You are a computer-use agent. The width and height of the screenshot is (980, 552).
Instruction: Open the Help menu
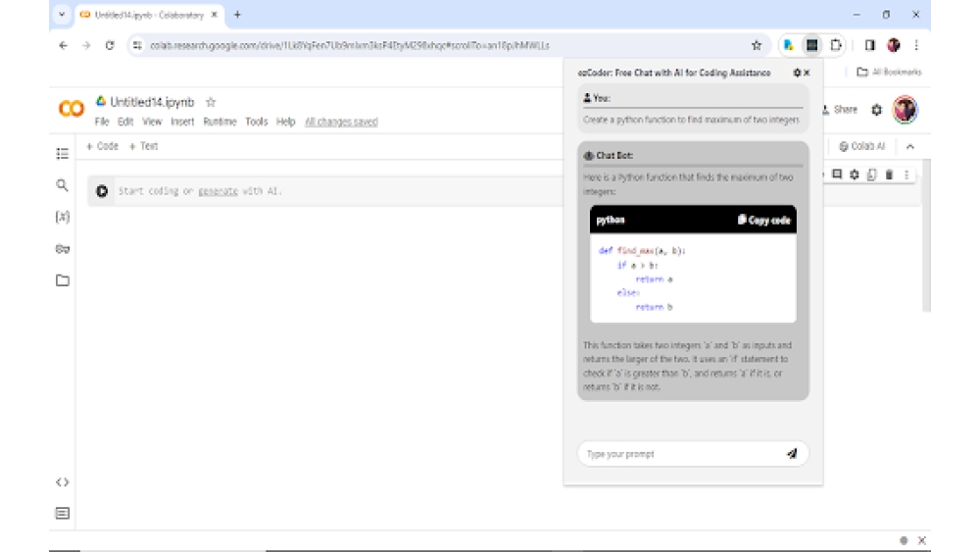coord(285,122)
